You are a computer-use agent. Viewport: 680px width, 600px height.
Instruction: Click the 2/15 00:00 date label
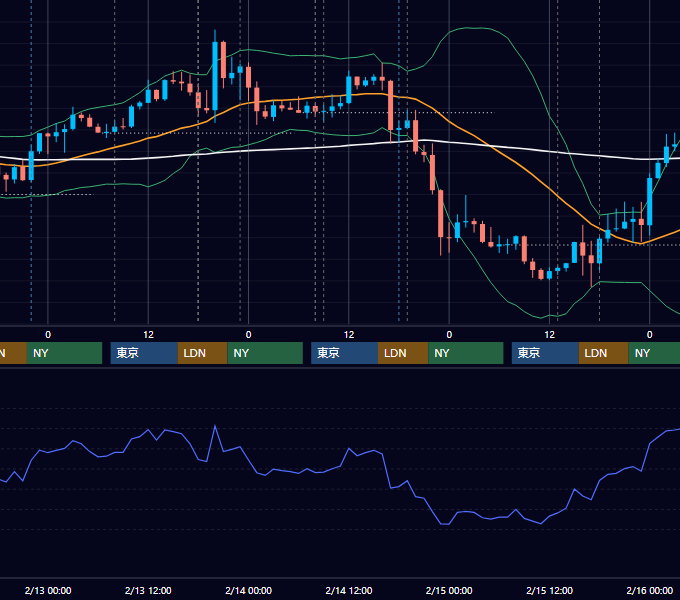[449, 590]
